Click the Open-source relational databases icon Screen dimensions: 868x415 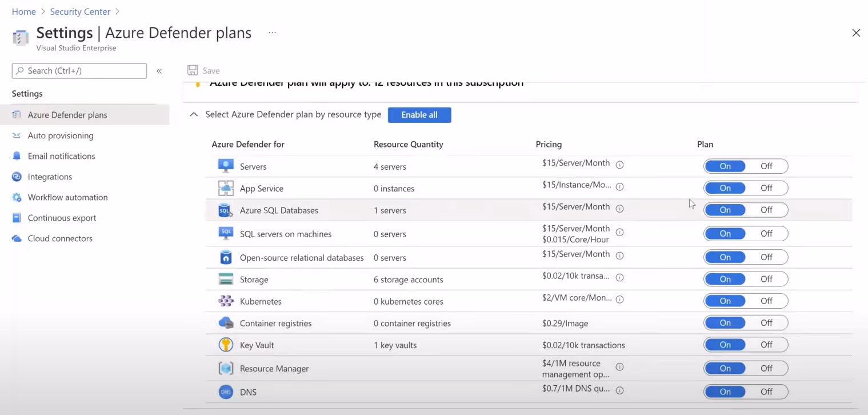(x=226, y=257)
